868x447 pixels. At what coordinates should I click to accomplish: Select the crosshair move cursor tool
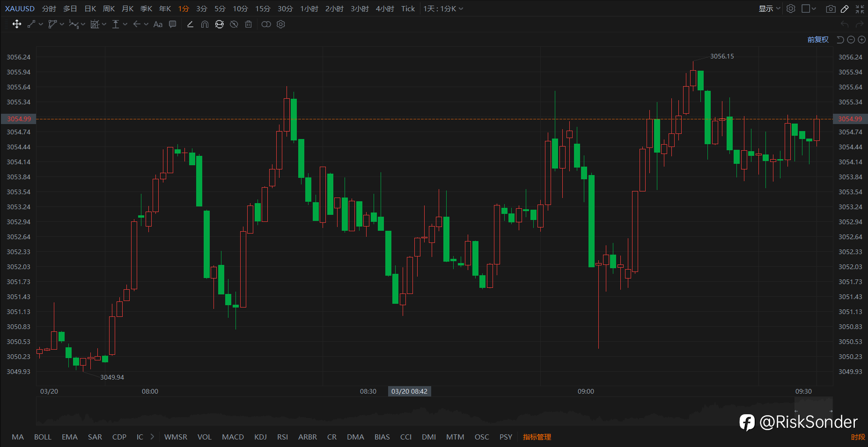tap(17, 24)
